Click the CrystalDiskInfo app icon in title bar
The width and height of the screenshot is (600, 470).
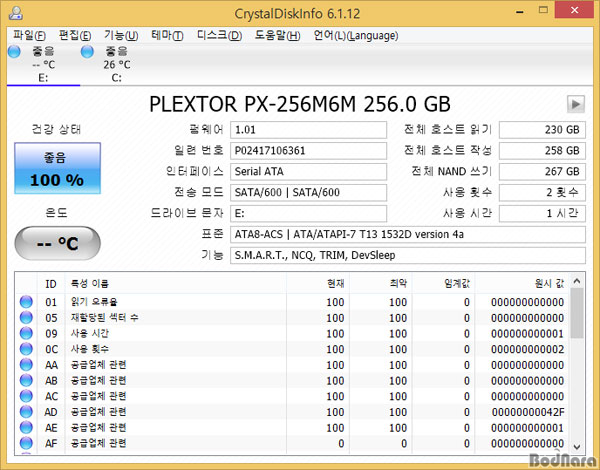tap(16, 13)
